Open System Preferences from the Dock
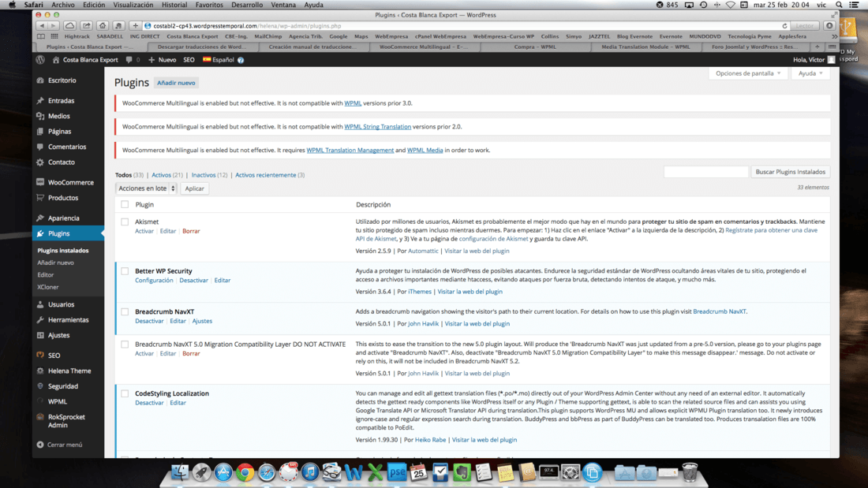This screenshot has height=488, width=868. [571, 472]
